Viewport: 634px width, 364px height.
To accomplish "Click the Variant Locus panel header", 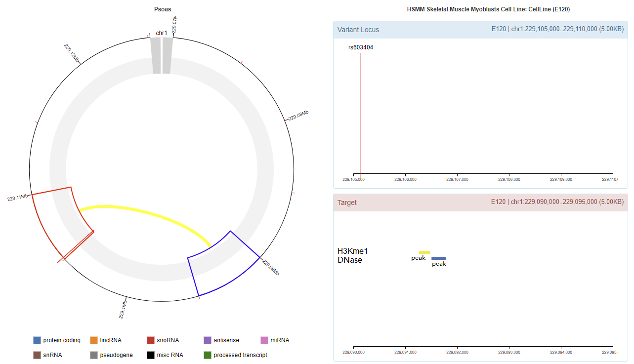I will tap(480, 29).
